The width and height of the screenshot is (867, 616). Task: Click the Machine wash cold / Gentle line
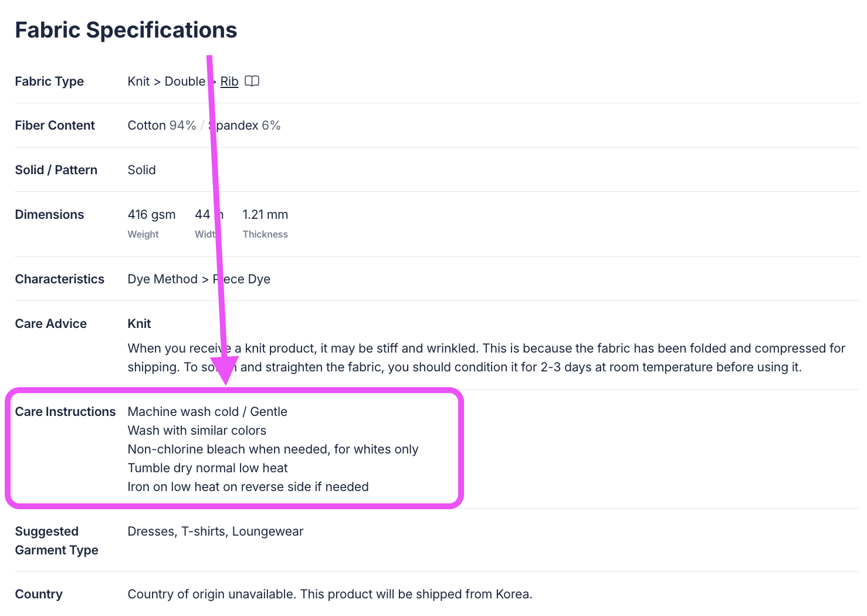pos(207,412)
